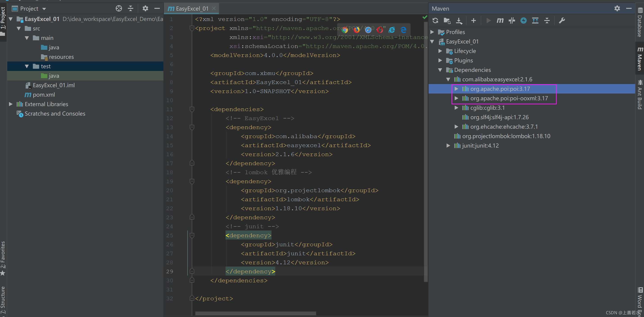The image size is (644, 317).
Task: Open the Project view dropdown
Action: click(44, 9)
